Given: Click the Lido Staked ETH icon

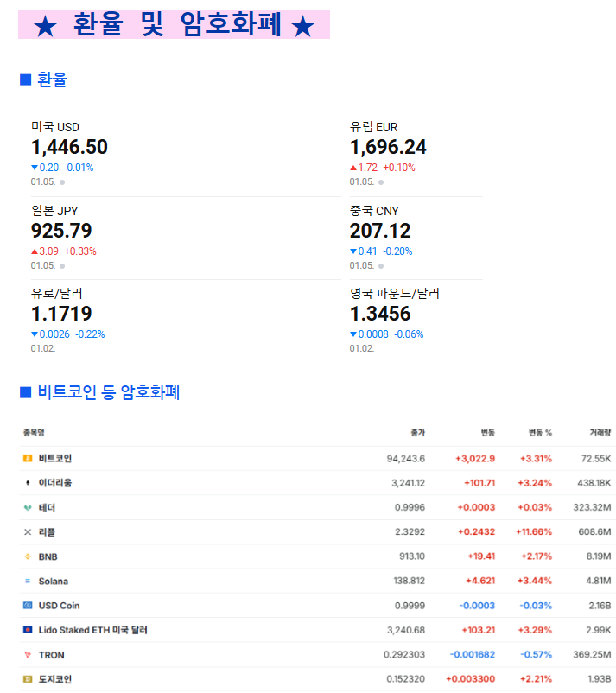Looking at the screenshot, I should [x=28, y=630].
